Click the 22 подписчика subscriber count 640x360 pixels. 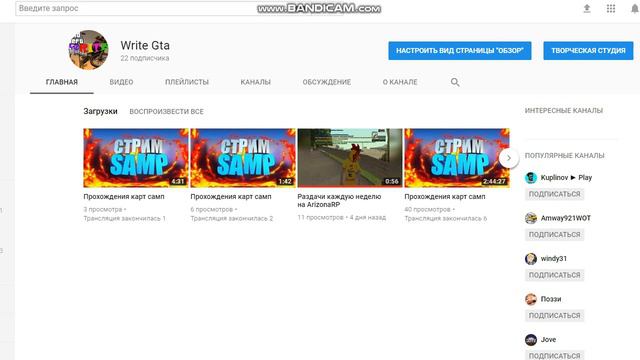click(144, 58)
